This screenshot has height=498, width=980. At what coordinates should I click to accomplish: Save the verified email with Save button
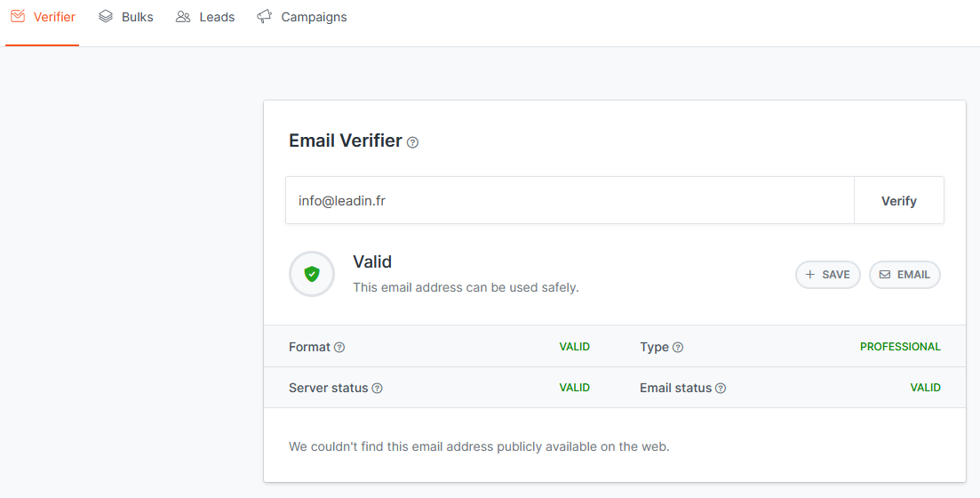(827, 275)
